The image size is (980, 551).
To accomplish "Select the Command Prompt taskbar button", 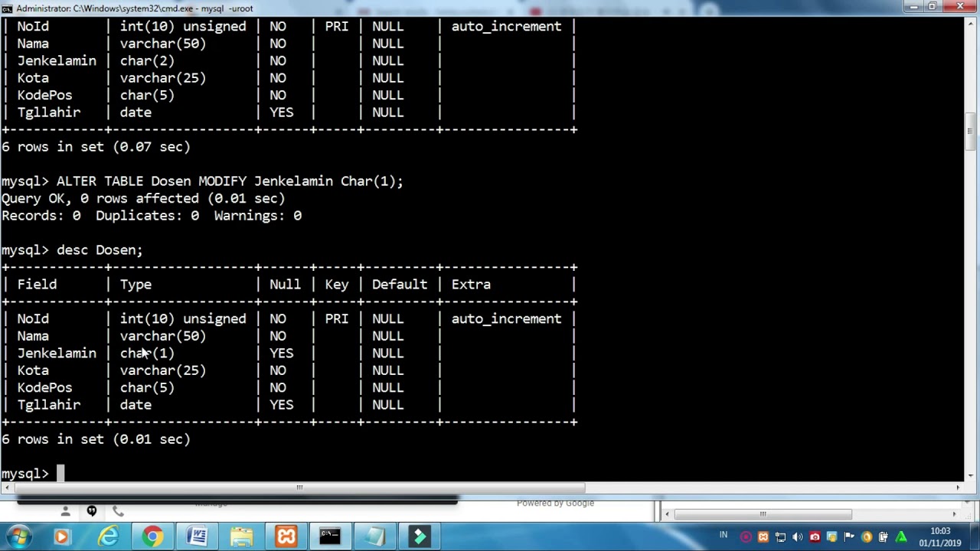I will [x=330, y=536].
